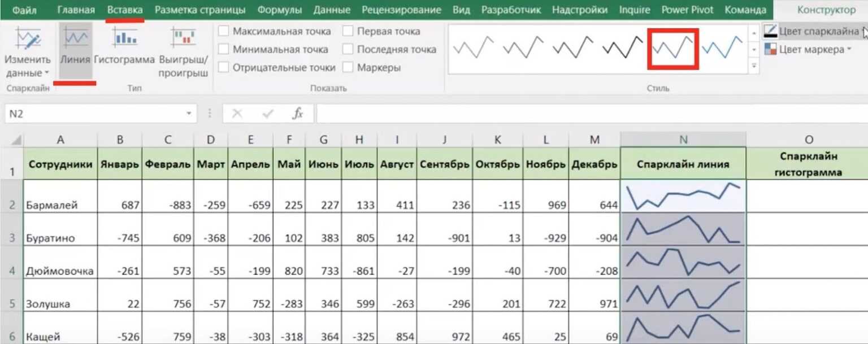This screenshot has height=344, width=868.
Task: Enable Маркеры checkbox
Action: [x=348, y=67]
